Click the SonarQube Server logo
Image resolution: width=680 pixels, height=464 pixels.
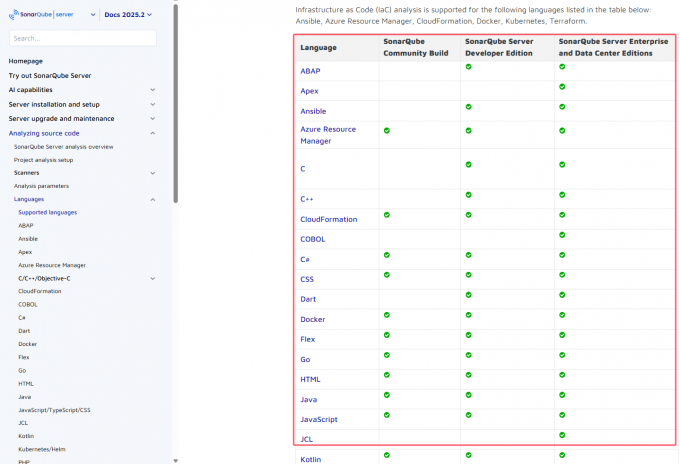(x=41, y=14)
